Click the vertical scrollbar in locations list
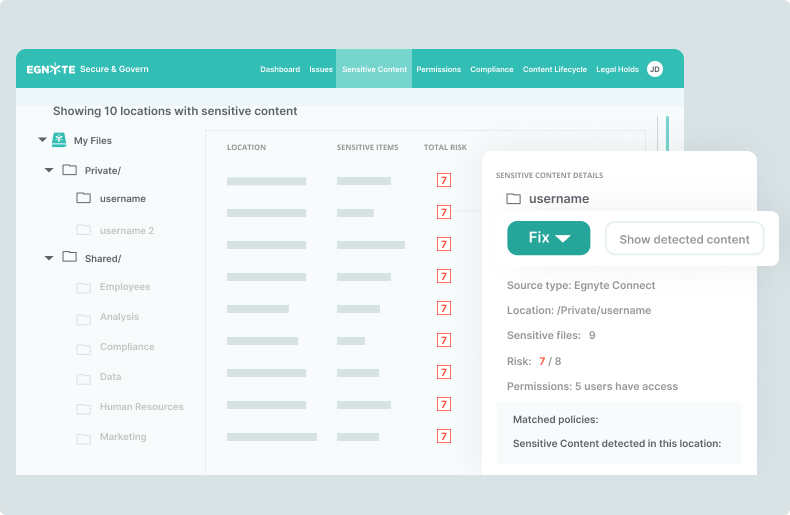This screenshot has width=790, height=515. pyautogui.click(x=667, y=134)
